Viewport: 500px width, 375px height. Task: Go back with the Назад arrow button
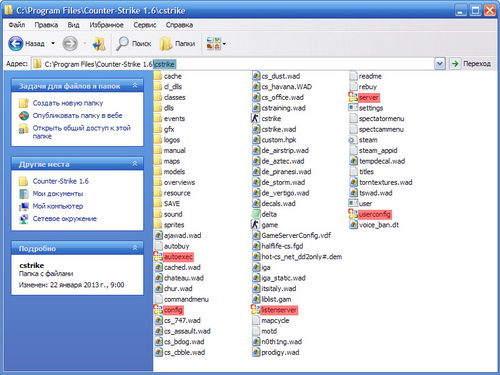click(x=16, y=43)
